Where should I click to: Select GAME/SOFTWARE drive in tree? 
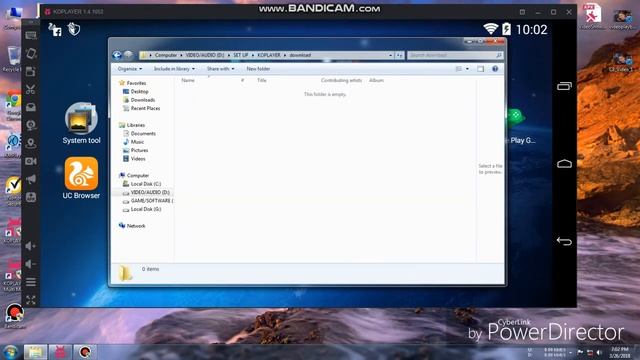click(148, 201)
